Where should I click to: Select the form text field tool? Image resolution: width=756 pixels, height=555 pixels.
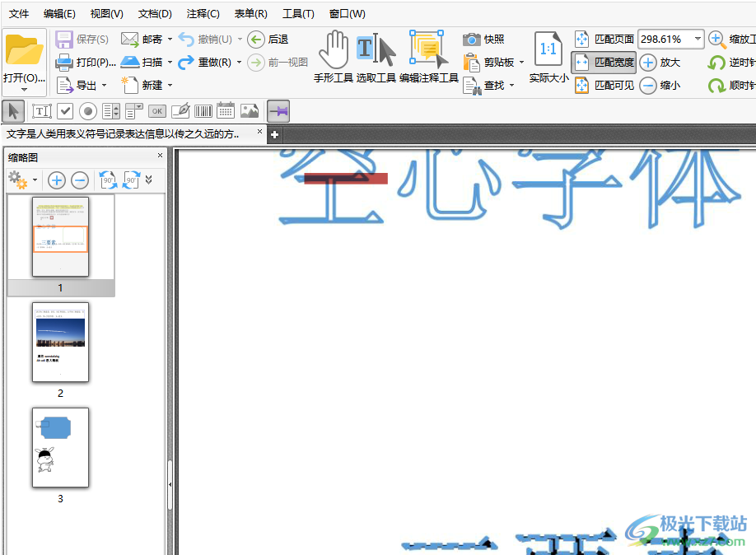pos(42,111)
